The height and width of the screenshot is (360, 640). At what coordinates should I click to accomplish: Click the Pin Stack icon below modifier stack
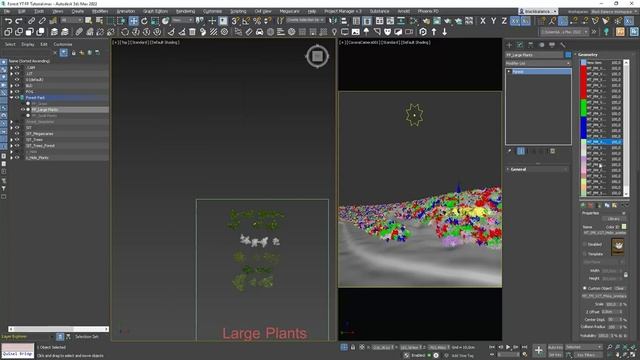[509, 151]
